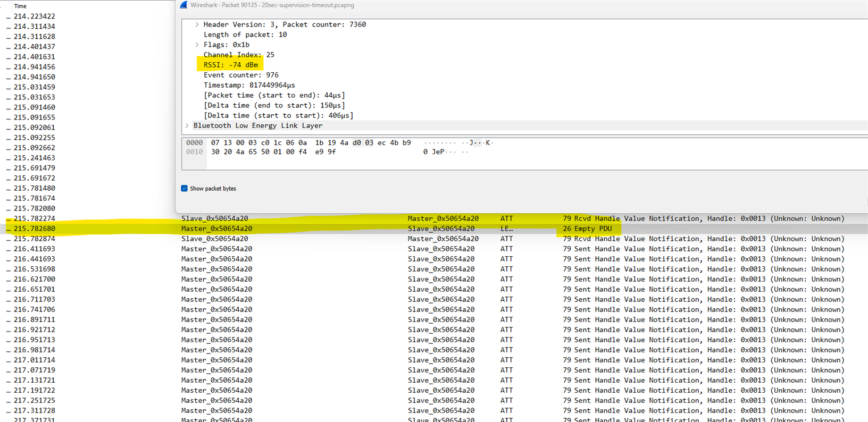Select Packet time (start to end) line
Screen dimensions: 868x422
[x=274, y=95]
